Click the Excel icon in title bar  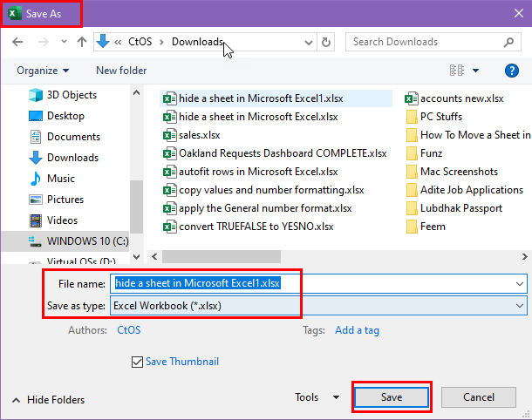click(14, 14)
